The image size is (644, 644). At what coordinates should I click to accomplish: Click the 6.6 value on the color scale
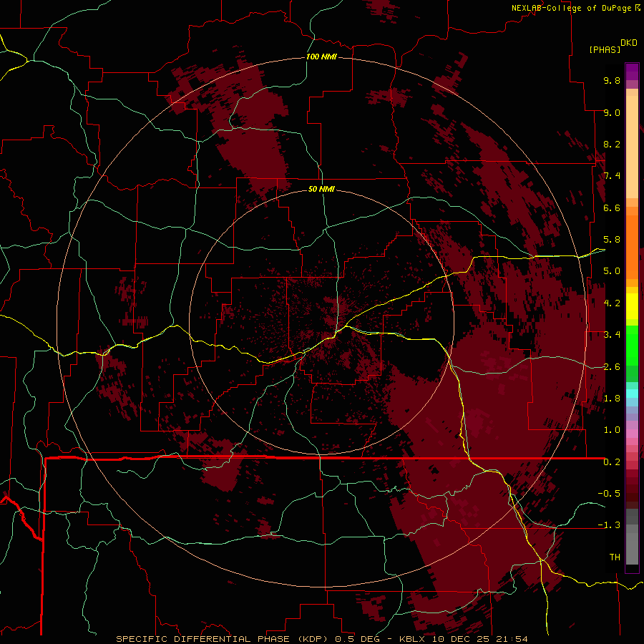coord(612,208)
